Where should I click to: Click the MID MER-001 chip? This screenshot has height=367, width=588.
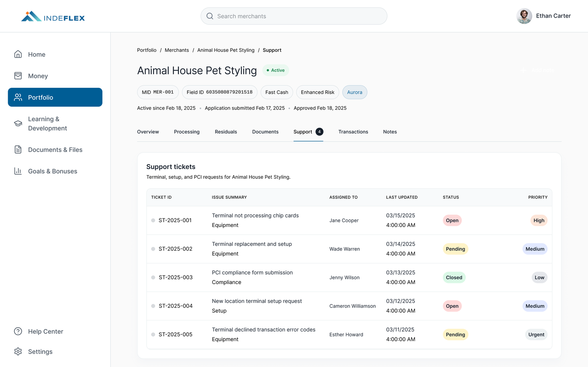(158, 92)
